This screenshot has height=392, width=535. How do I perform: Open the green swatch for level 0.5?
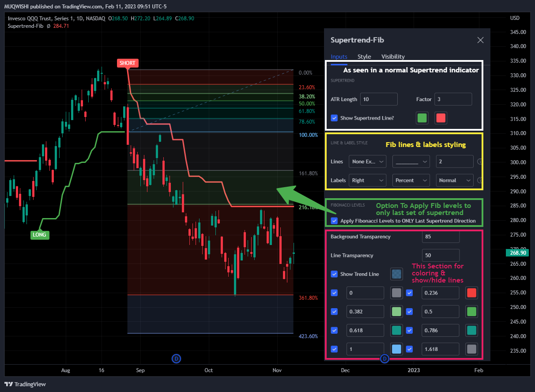[471, 312]
